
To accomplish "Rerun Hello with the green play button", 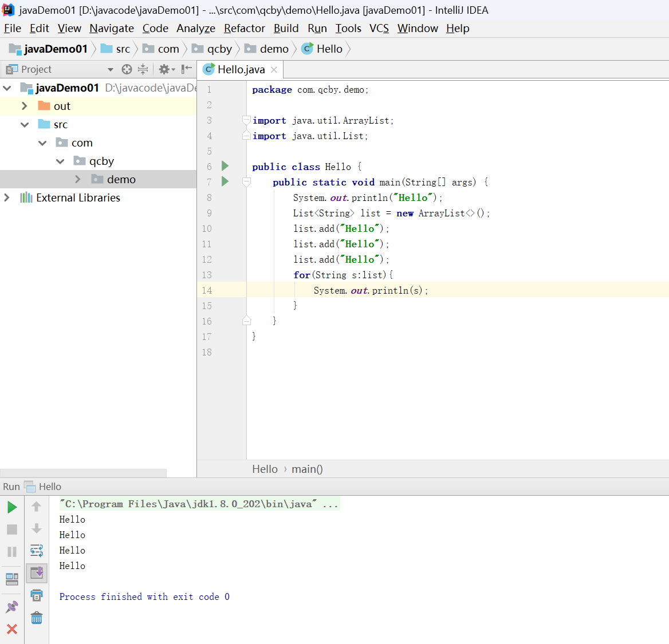I will coord(12,507).
